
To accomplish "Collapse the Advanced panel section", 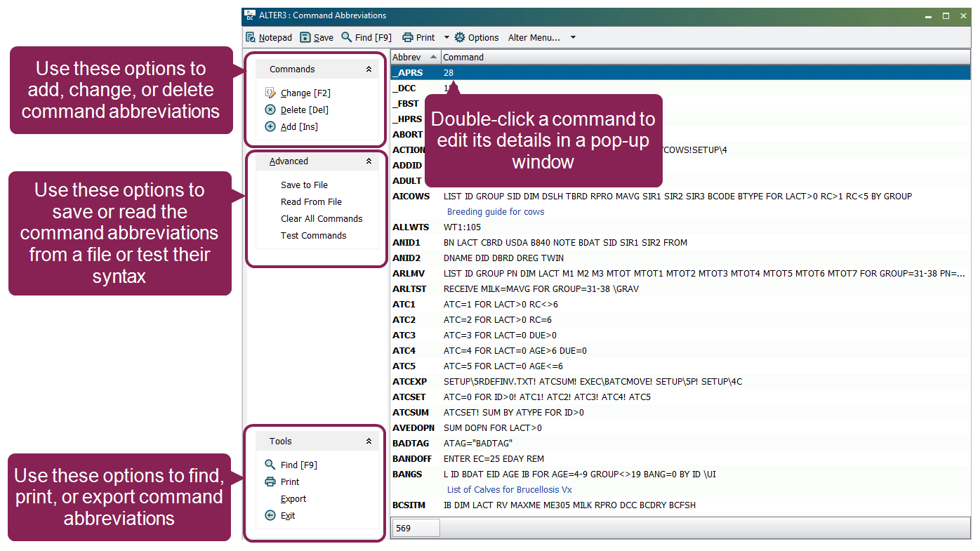I will (369, 161).
